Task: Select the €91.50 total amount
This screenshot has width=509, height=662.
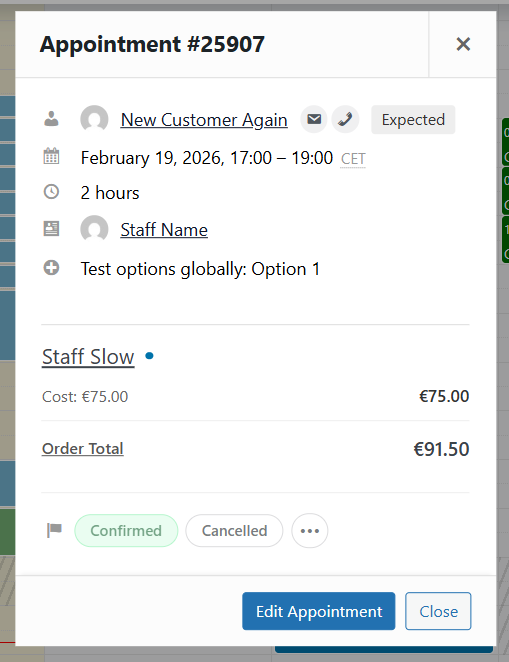Action: [441, 449]
